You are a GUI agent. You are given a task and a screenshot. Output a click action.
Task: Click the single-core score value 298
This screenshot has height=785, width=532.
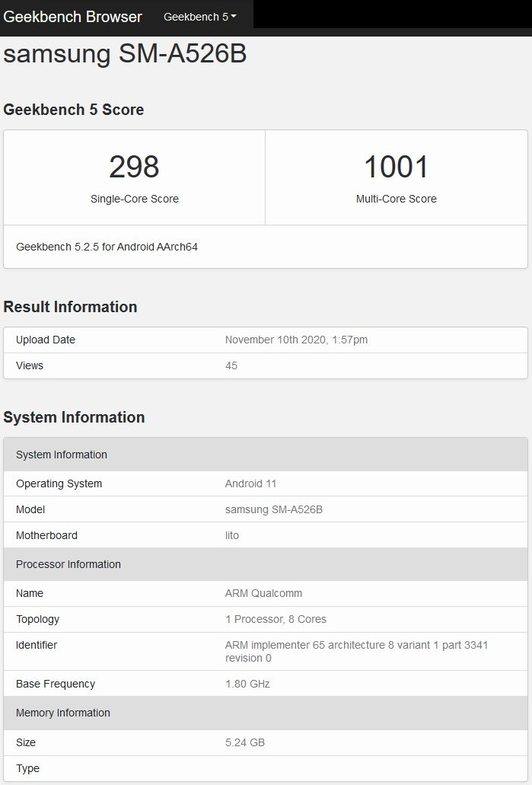[134, 167]
